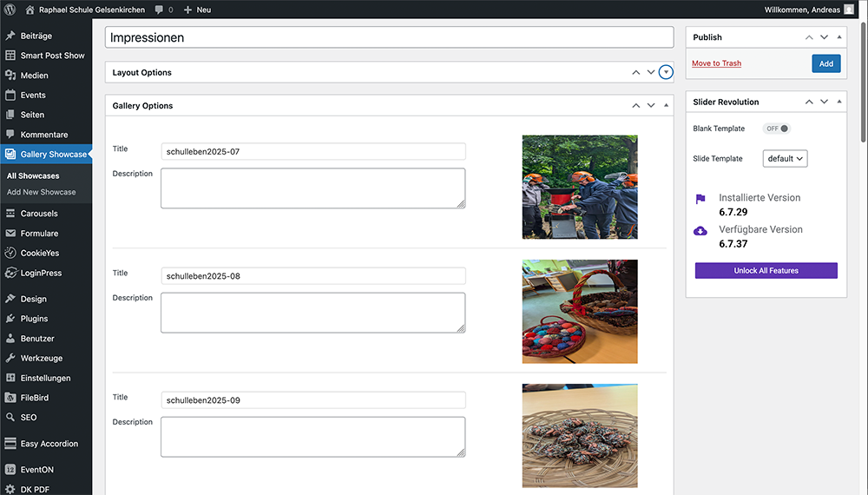Click the Seiten pages icon
868x495 pixels.
tap(10, 115)
